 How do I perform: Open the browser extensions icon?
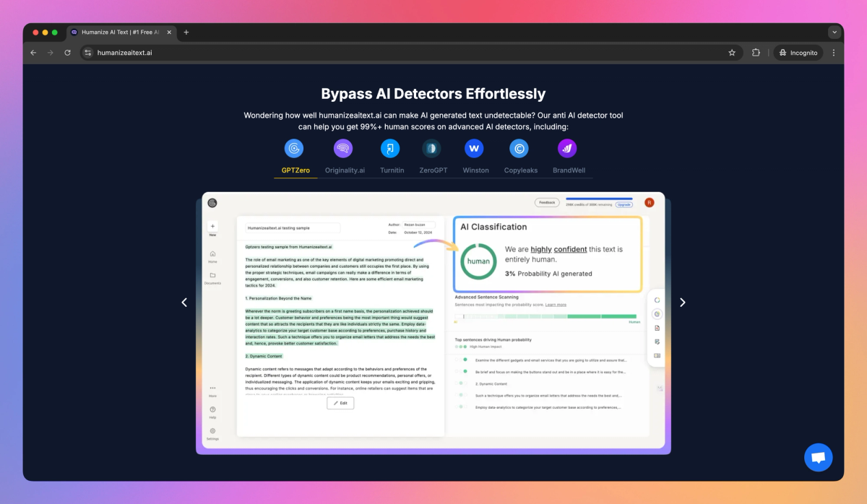pos(756,53)
